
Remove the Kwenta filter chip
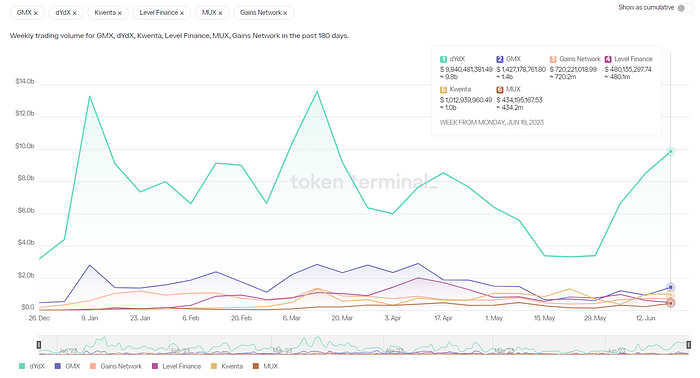120,13
